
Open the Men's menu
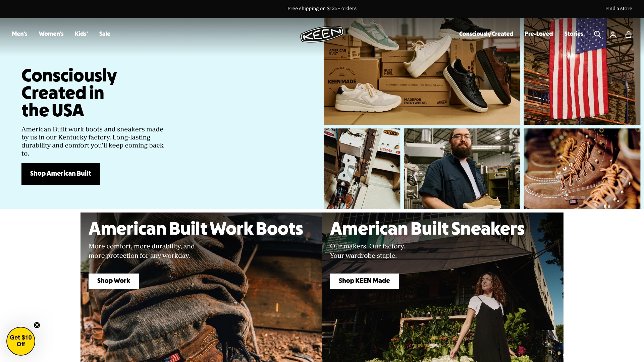pos(19,34)
